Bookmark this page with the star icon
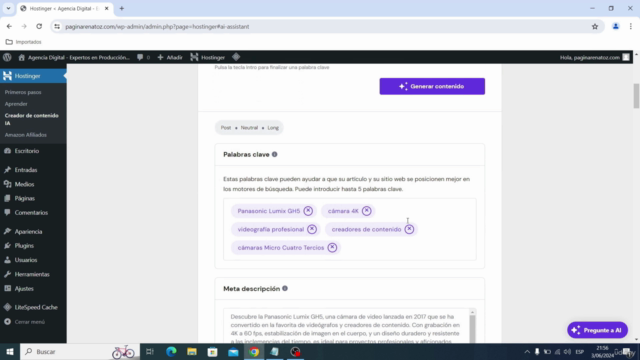Image resolution: width=640 pixels, height=360 pixels. click(595, 27)
